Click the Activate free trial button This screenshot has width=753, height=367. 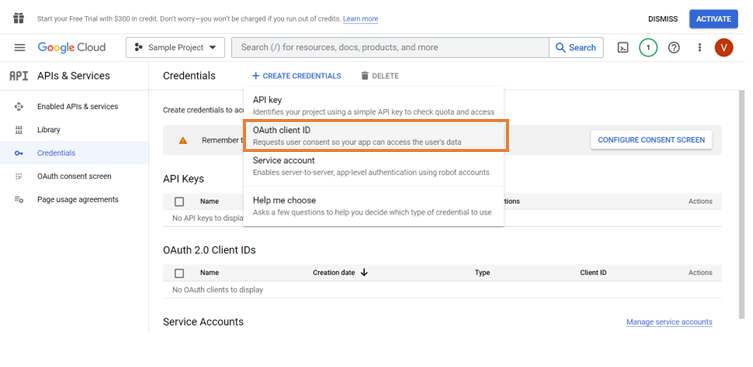714,19
